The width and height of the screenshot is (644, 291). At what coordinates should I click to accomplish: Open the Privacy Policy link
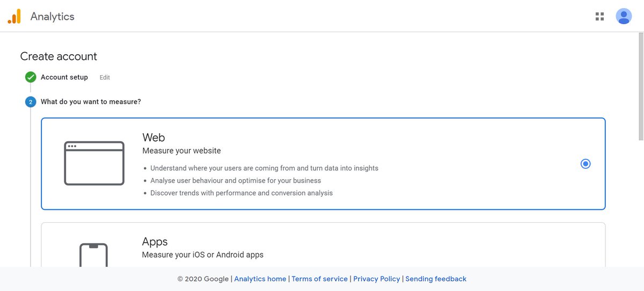pos(377,279)
